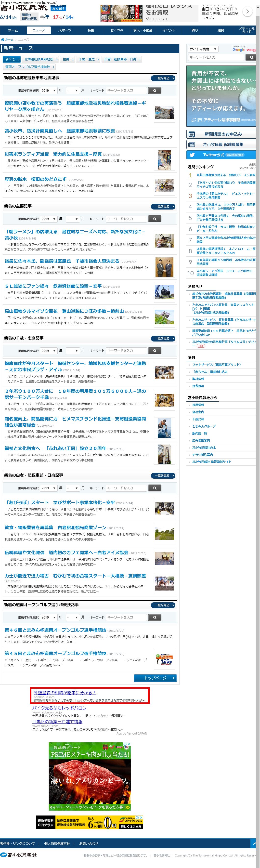
Task: Click the 配達員募集 newspaper icon
Action: pyautogui.click(x=192, y=145)
